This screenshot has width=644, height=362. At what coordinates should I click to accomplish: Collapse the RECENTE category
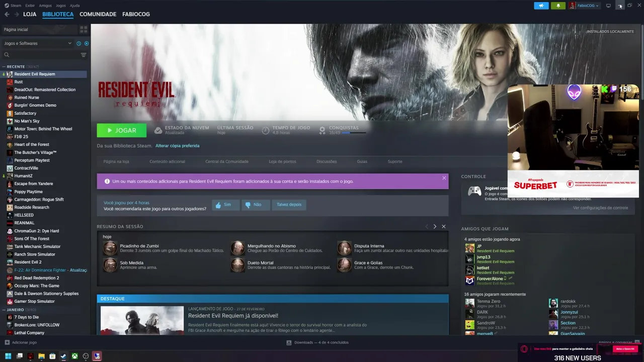coord(4,66)
